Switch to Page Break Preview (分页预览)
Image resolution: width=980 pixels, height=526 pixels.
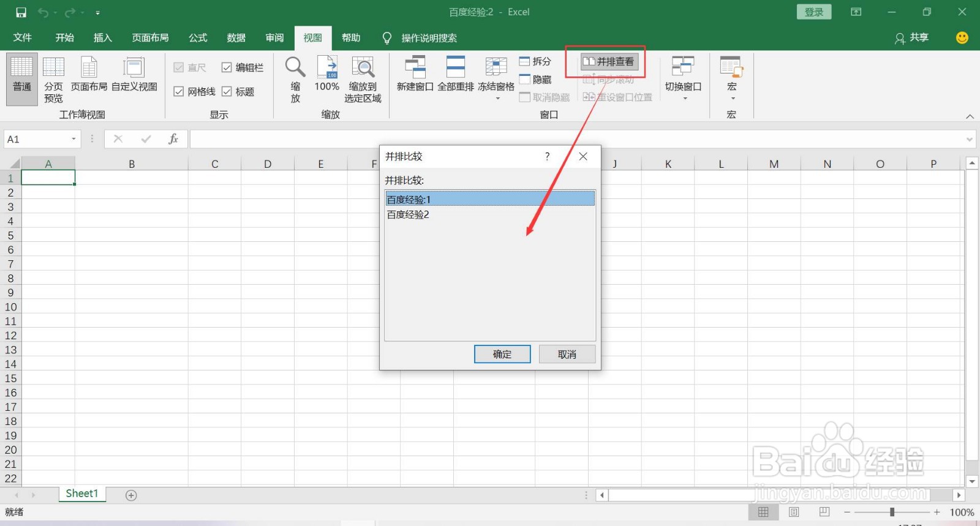(53, 79)
